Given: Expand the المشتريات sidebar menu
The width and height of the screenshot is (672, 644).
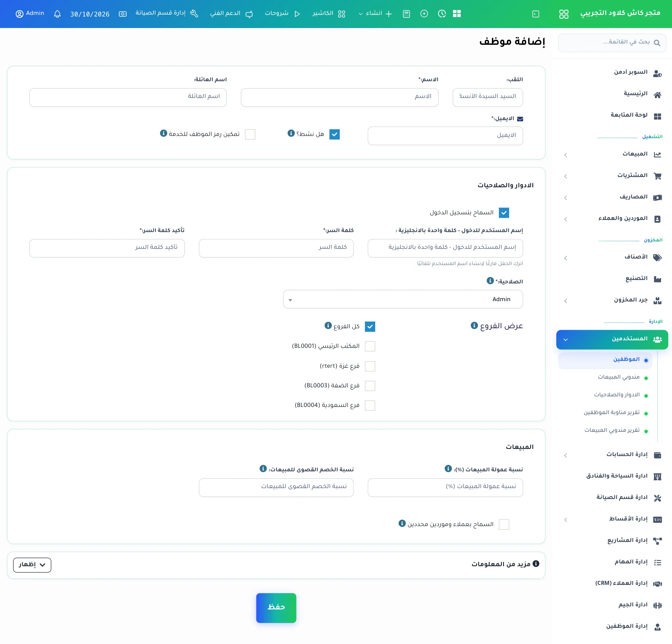Looking at the screenshot, I should pos(612,176).
